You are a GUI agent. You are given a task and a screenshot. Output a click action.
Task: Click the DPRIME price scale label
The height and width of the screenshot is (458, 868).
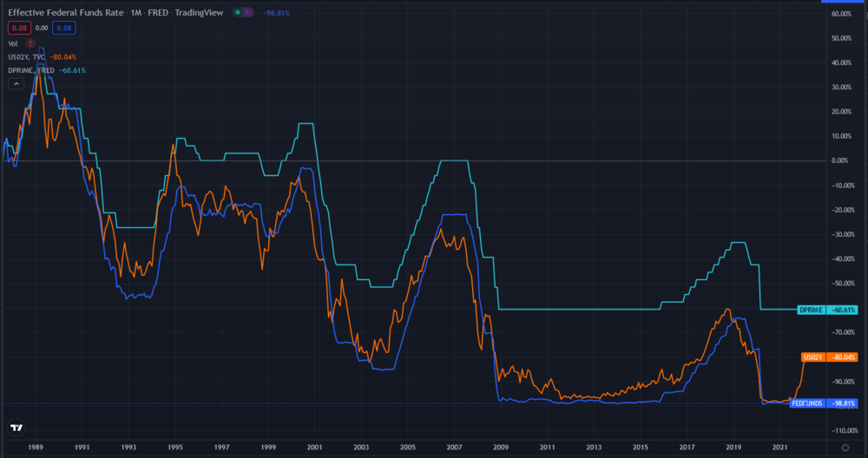click(812, 310)
